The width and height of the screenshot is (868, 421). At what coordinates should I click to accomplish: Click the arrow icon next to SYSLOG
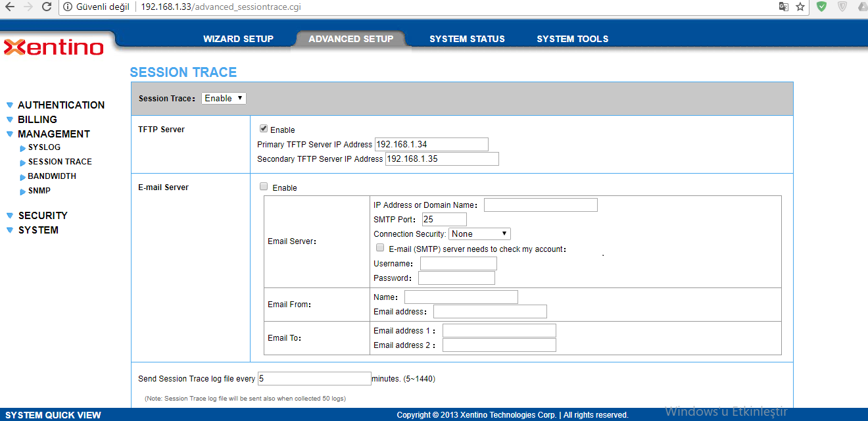(x=23, y=148)
